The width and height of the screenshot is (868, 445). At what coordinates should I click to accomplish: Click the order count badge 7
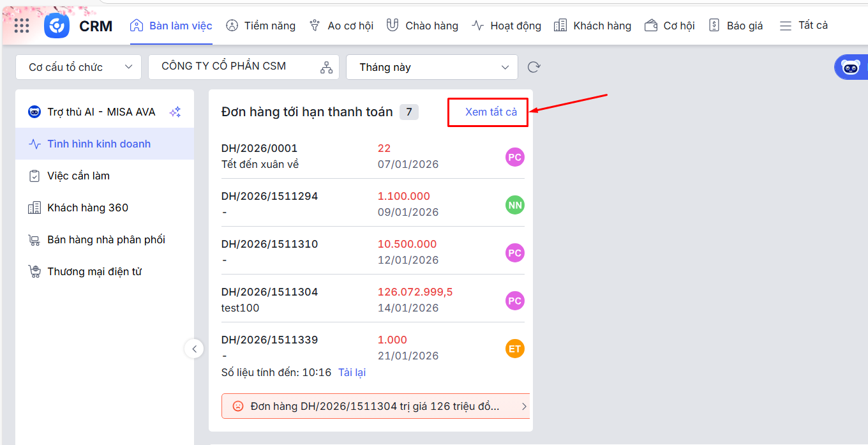click(x=409, y=112)
